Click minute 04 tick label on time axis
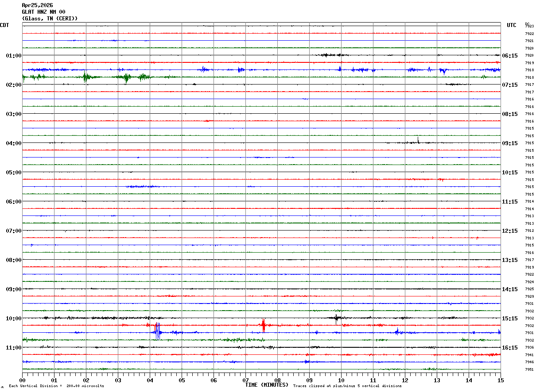Viewport: 536px width, 392px height. pyautogui.click(x=150, y=380)
